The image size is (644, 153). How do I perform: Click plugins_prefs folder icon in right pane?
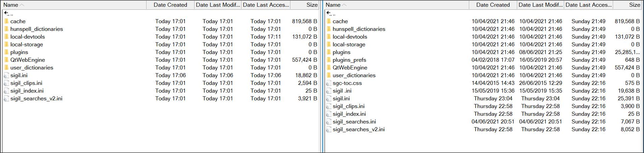click(329, 60)
